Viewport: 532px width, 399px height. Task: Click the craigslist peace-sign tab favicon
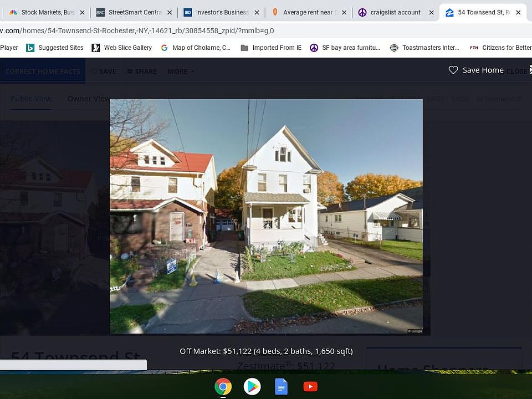362,13
